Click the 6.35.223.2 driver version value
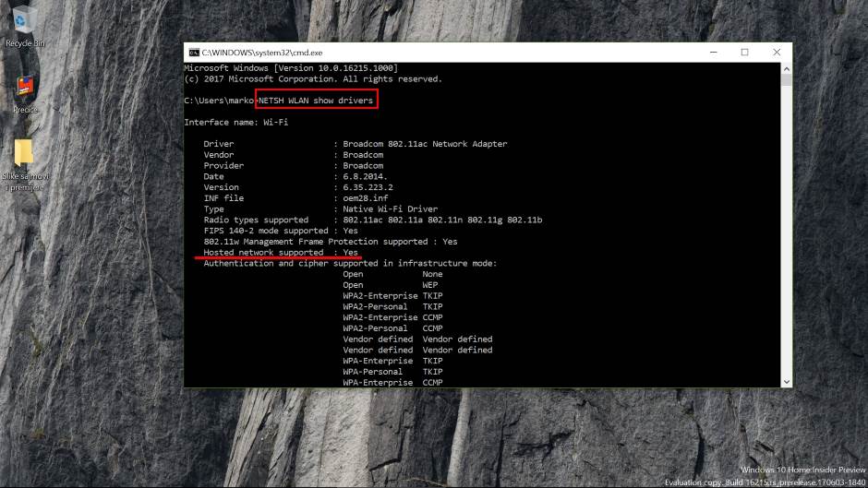 pos(369,187)
